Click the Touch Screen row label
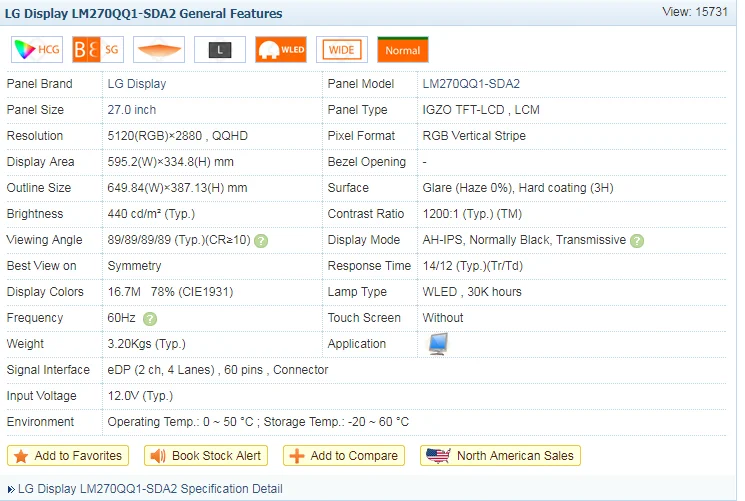The height and width of the screenshot is (501, 745). (364, 318)
